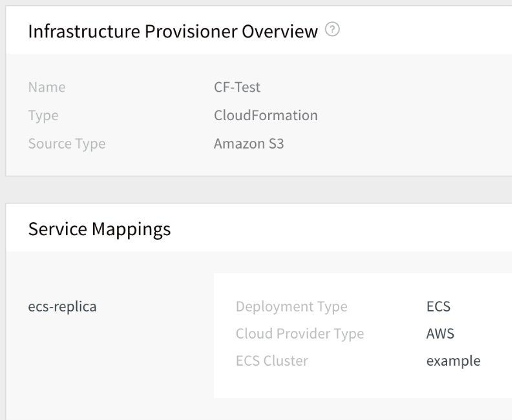Viewport: 526px width, 420px height.
Task: Click the Source Type field label
Action: click(67, 144)
